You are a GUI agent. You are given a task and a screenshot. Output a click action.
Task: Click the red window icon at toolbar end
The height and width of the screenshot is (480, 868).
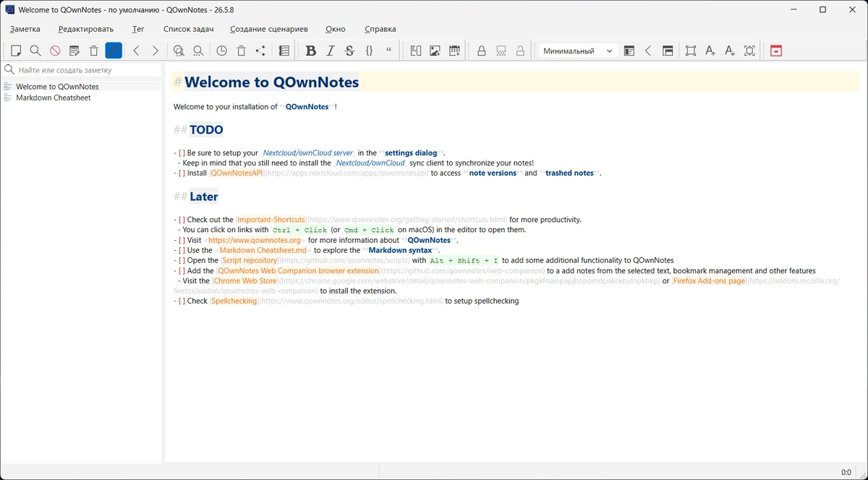[776, 51]
